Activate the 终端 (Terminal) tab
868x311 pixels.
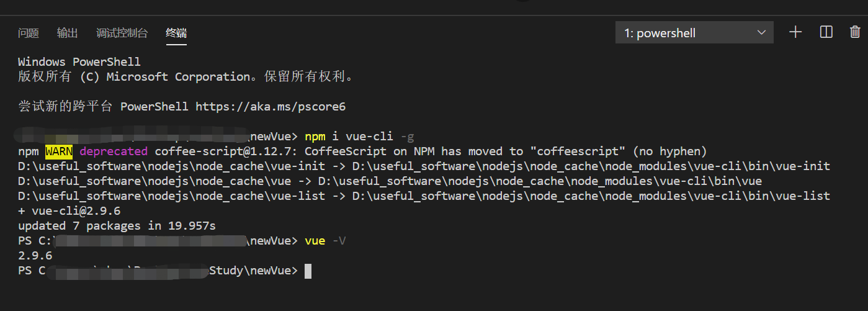[x=176, y=34]
